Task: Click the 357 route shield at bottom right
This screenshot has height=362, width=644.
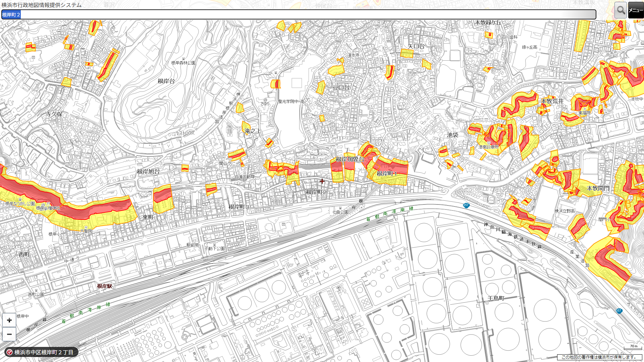Action: [619, 311]
